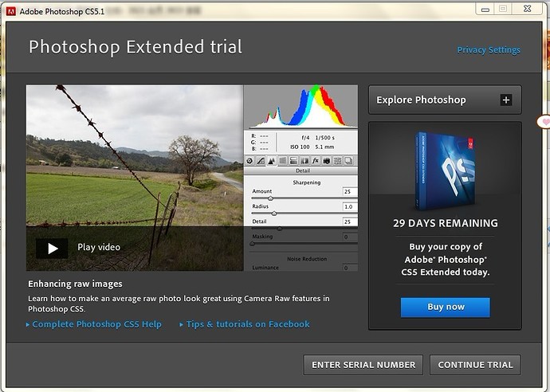Click the blue Buy now button
550x392 pixels.
[445, 308]
